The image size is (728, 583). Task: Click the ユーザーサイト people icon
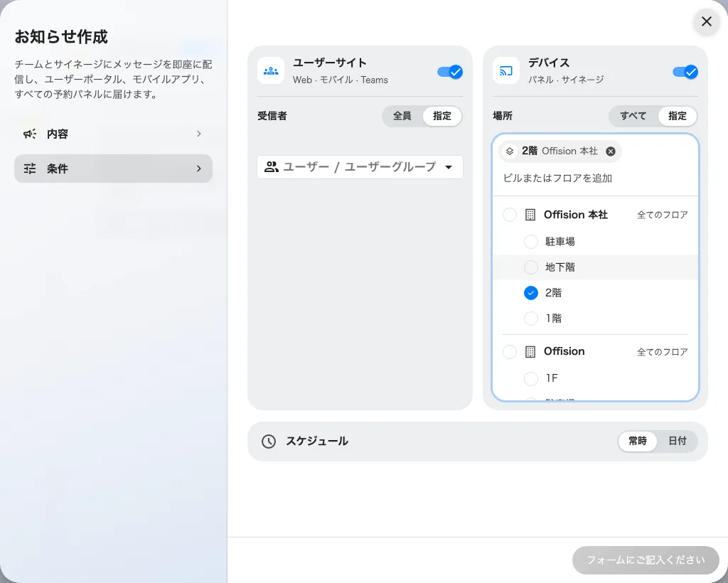pyautogui.click(x=271, y=71)
